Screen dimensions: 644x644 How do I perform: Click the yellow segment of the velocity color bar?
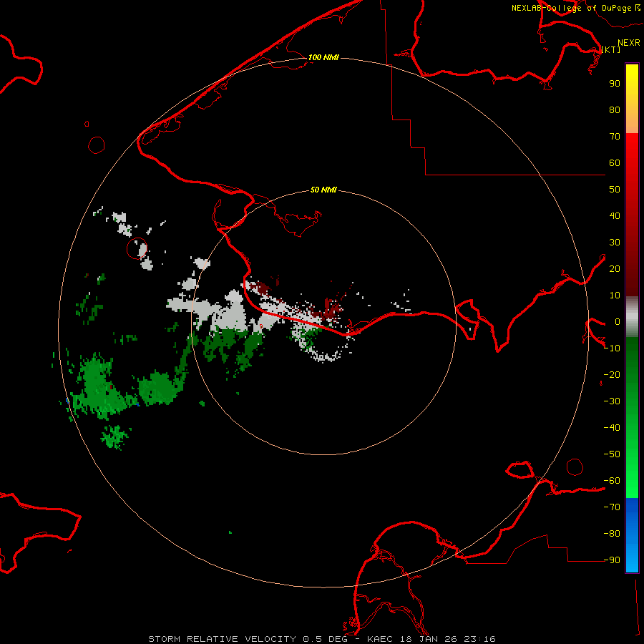(632, 99)
